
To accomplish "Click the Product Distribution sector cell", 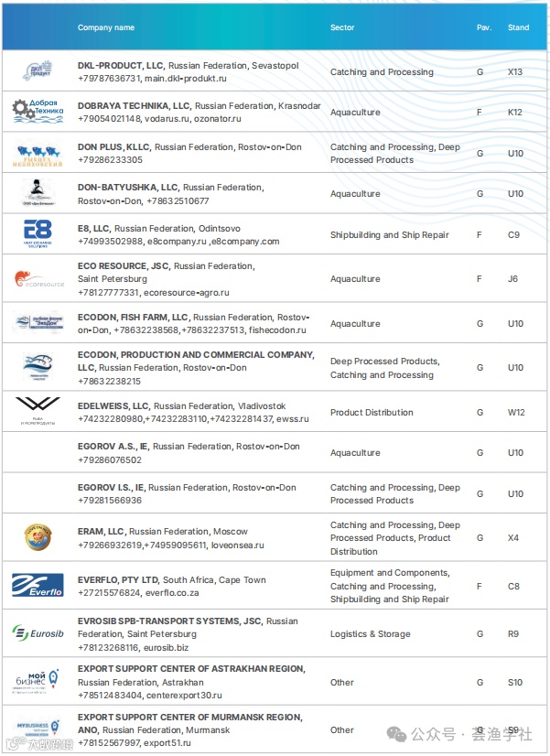I will tap(372, 412).
